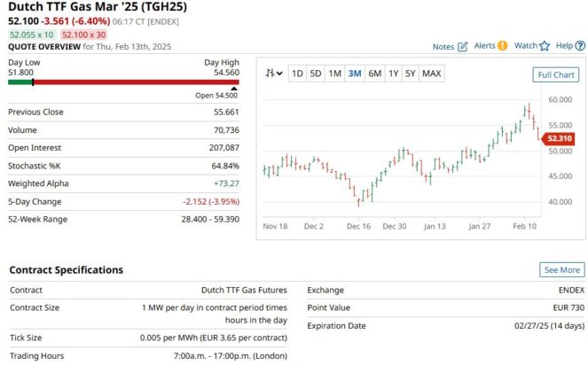Image resolution: width=588 pixels, height=365 pixels.
Task: Switch chart to 5D range
Action: pyautogui.click(x=316, y=74)
